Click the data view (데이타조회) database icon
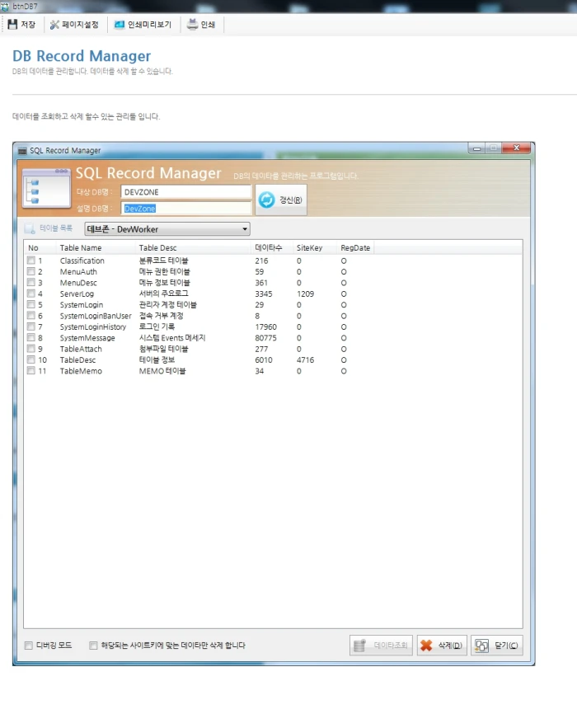 (x=359, y=646)
